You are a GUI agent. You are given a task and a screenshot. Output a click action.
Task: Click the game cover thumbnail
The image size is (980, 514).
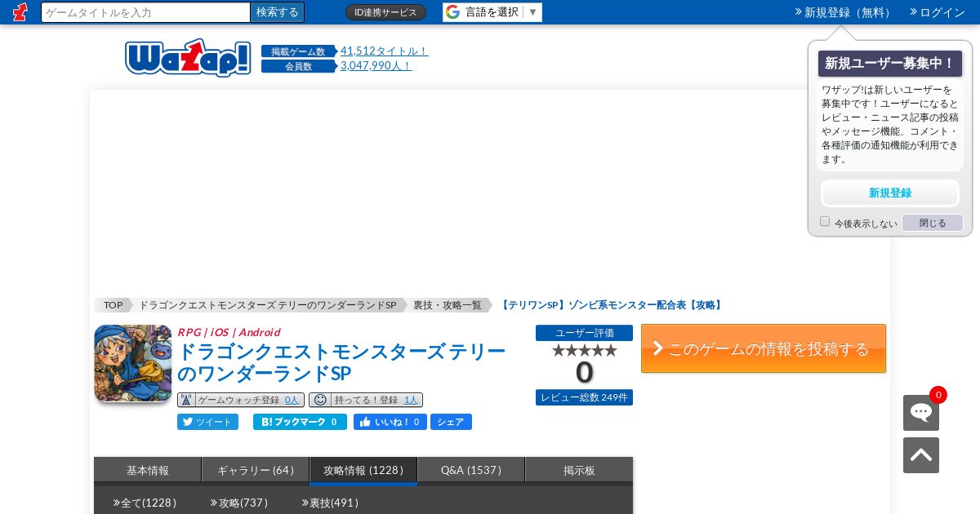133,363
